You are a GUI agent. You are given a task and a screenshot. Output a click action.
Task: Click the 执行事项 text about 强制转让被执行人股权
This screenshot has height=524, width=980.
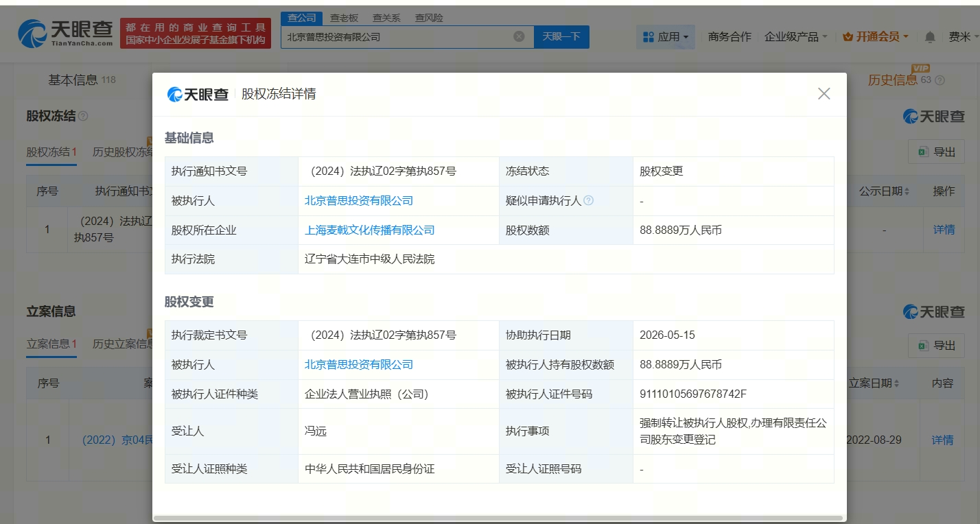pyautogui.click(x=733, y=431)
